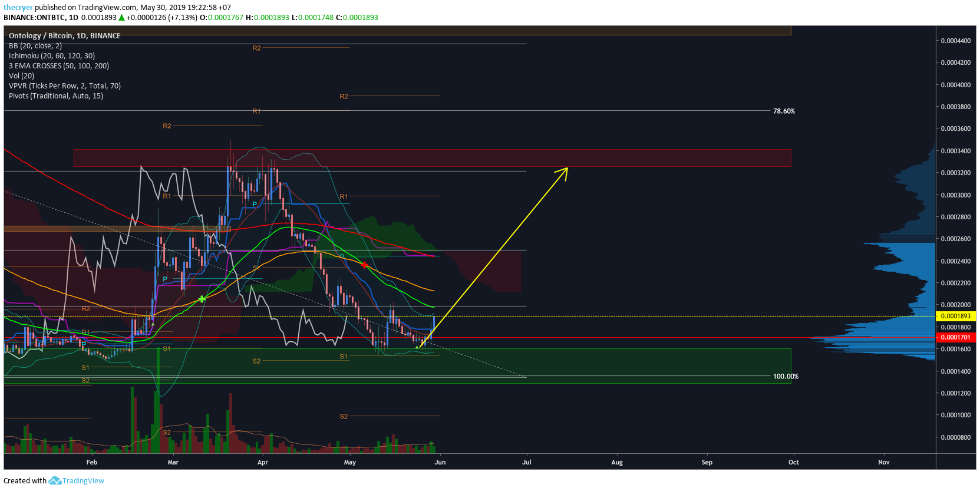
Task: Click the L:0.0001748 low value
Action: coord(313,18)
